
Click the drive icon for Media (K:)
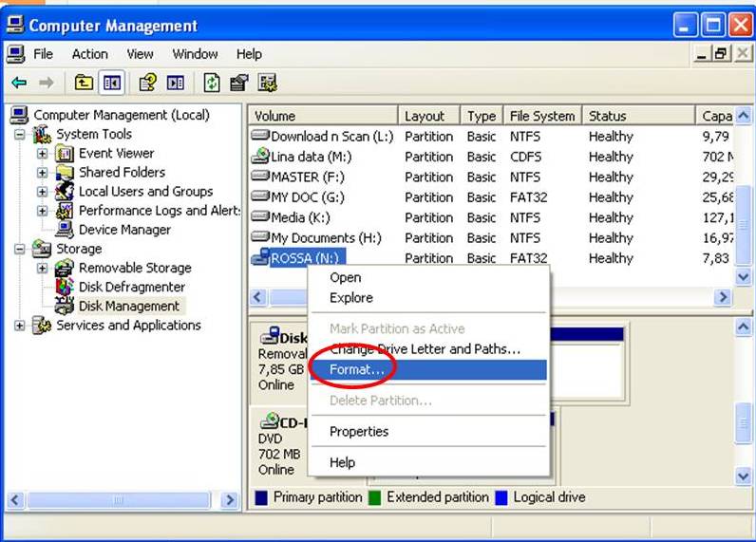point(260,216)
